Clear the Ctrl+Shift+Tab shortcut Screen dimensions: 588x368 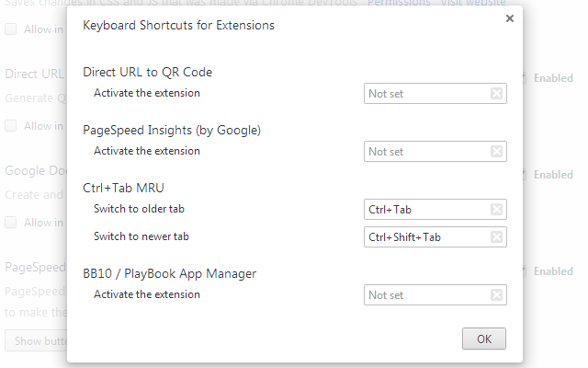(x=496, y=236)
